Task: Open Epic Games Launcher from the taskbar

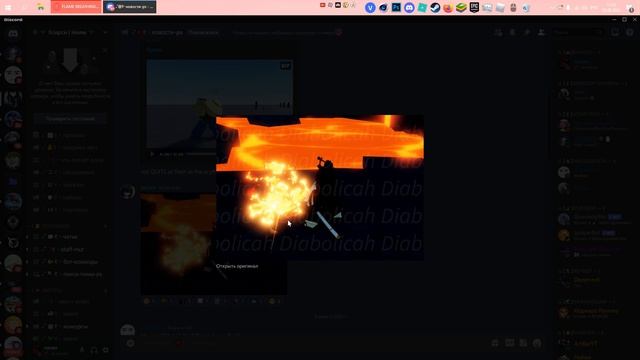Action: [474, 7]
